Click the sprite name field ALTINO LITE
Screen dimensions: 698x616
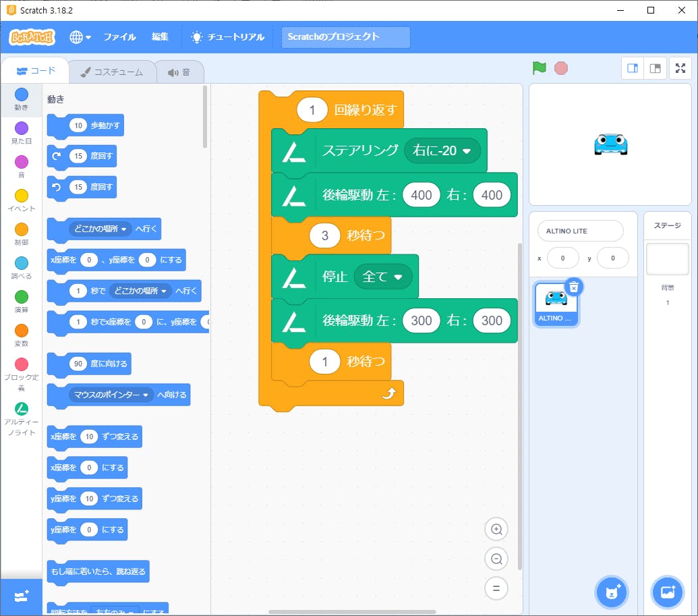(x=580, y=231)
